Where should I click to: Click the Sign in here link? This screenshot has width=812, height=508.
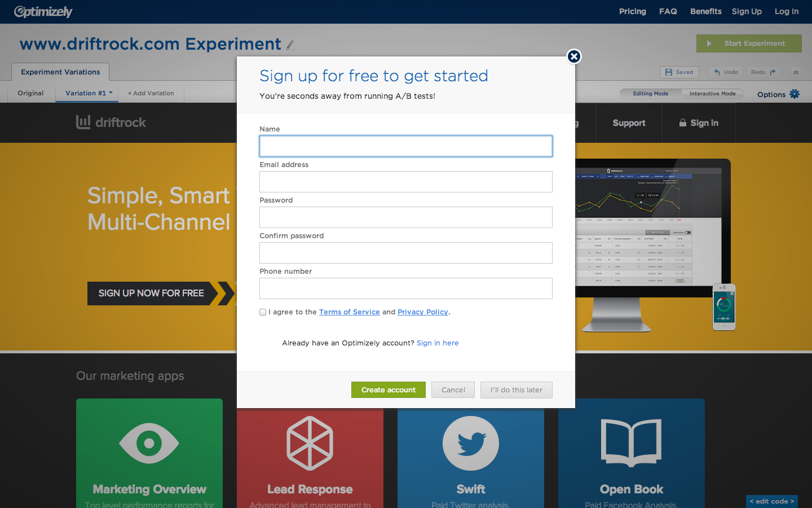438,343
